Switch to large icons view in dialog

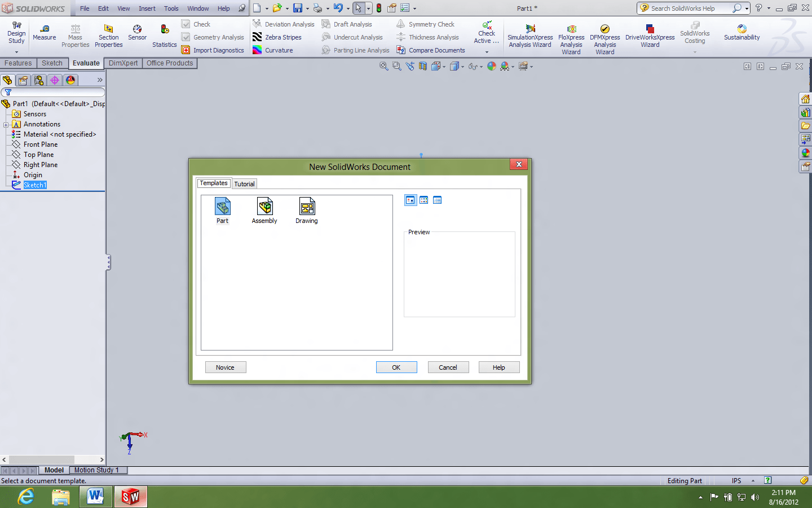(410, 200)
